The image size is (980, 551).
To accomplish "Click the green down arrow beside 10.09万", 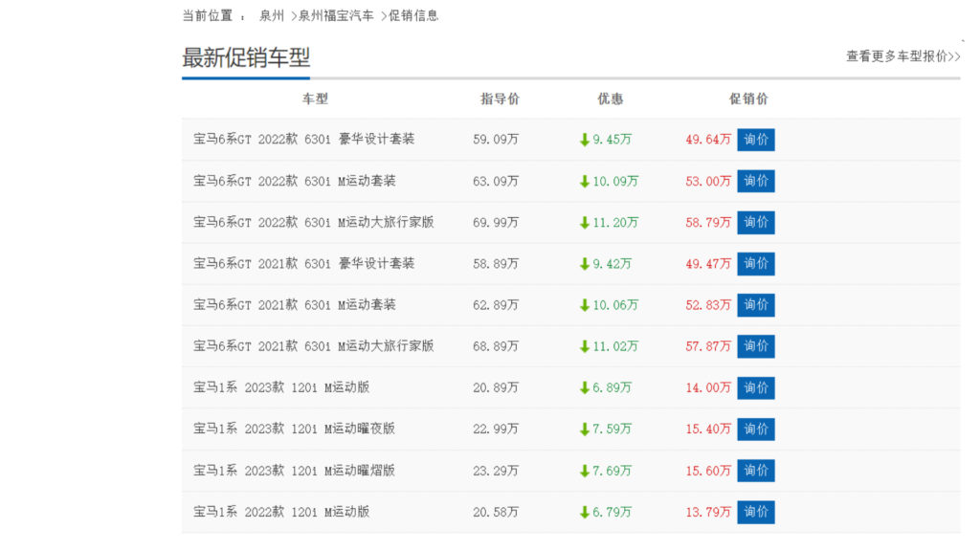I will click(x=585, y=181).
